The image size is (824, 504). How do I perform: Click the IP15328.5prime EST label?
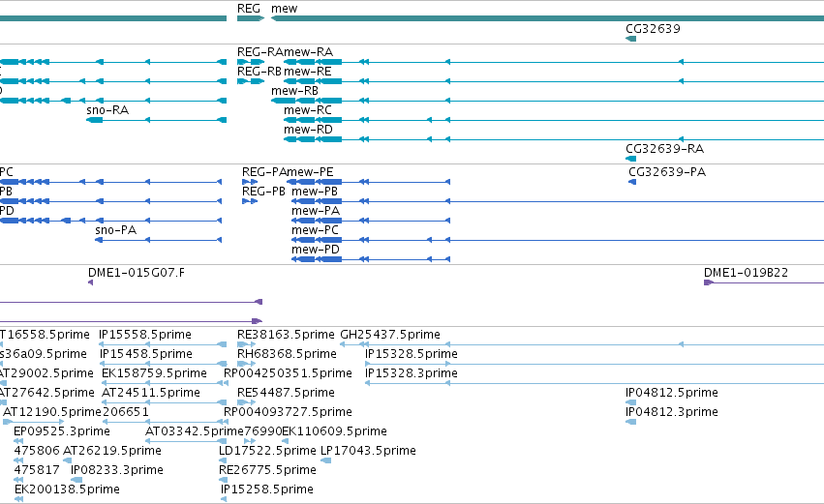point(412,354)
